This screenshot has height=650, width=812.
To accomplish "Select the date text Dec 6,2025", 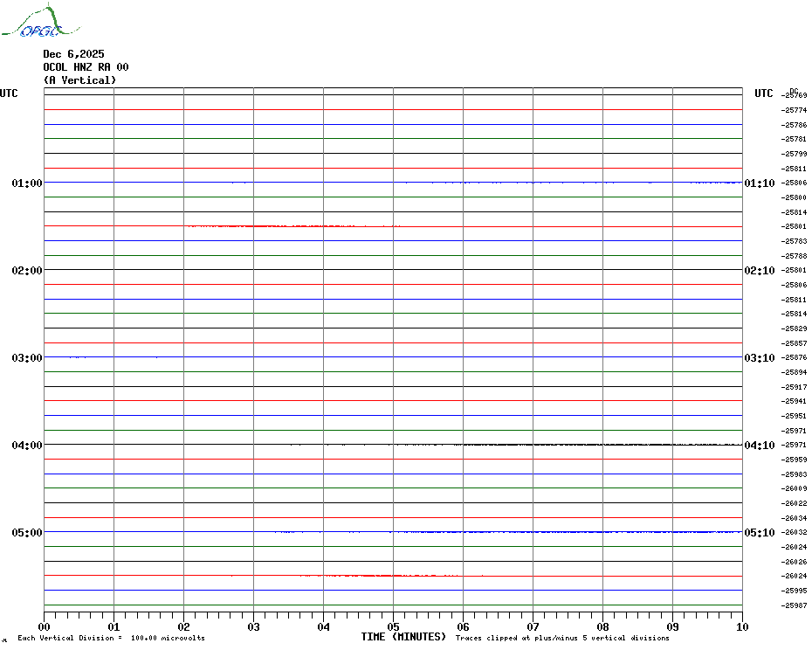I will 73,54.
